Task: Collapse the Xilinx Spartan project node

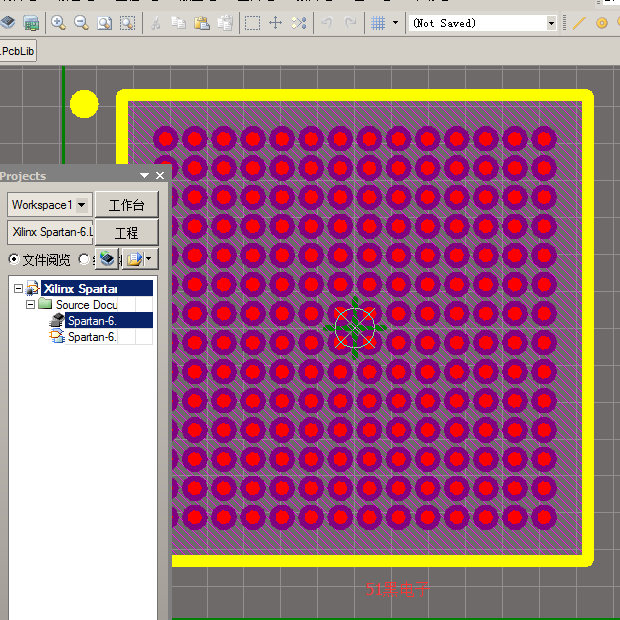Action: [18, 289]
